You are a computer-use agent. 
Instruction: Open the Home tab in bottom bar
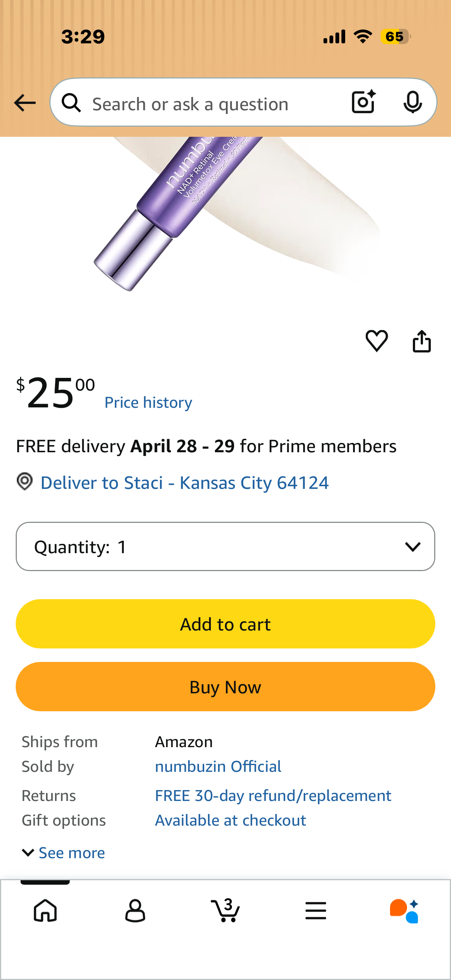[x=45, y=910]
